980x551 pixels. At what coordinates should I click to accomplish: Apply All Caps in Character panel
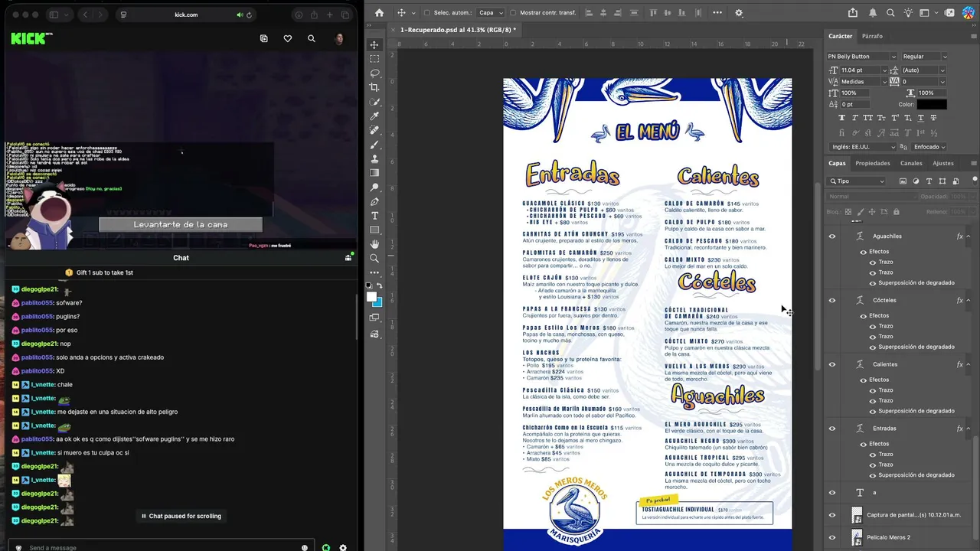[x=868, y=118]
